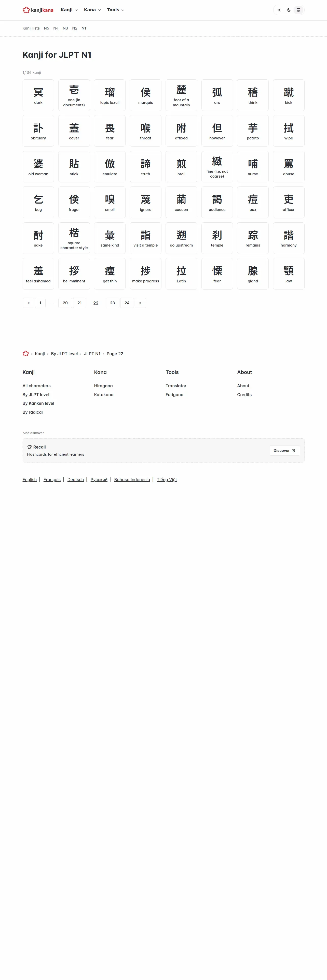The height and width of the screenshot is (980, 327).
Task: Open the 'feel ashamed' kanji card
Action: pyautogui.click(x=38, y=274)
